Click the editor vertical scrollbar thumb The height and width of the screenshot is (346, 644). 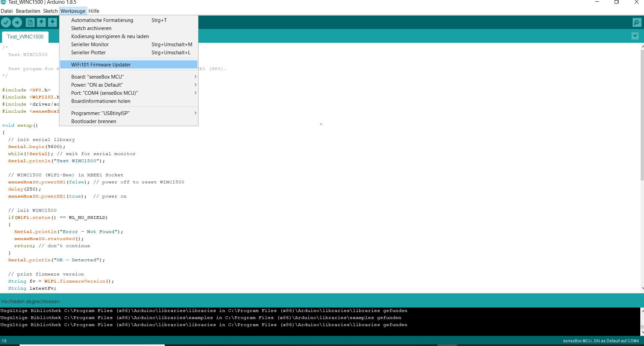click(x=642, y=115)
